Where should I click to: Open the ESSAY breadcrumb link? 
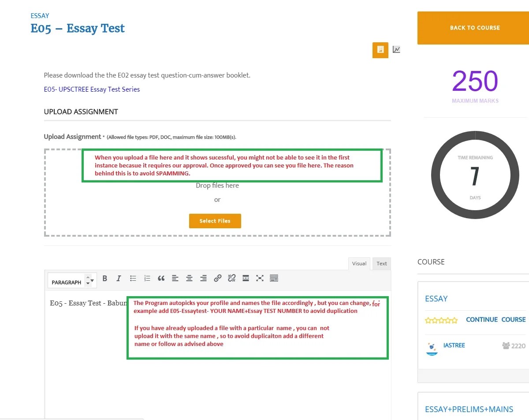click(40, 16)
